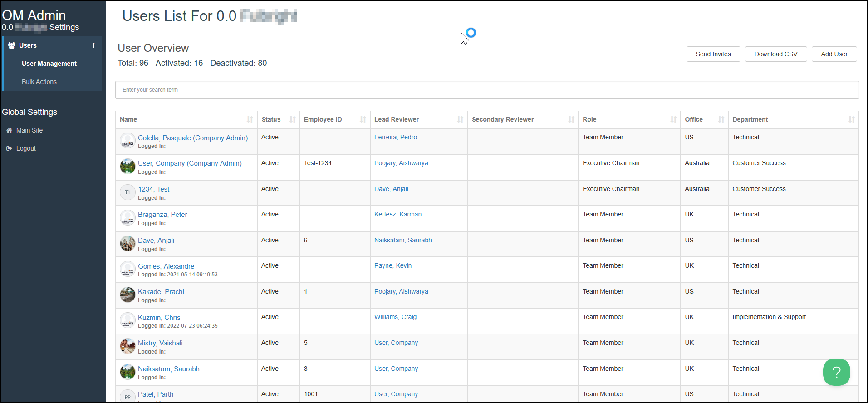Open lead reviewer Kertesz, Karman link
The image size is (868, 403).
(x=398, y=214)
